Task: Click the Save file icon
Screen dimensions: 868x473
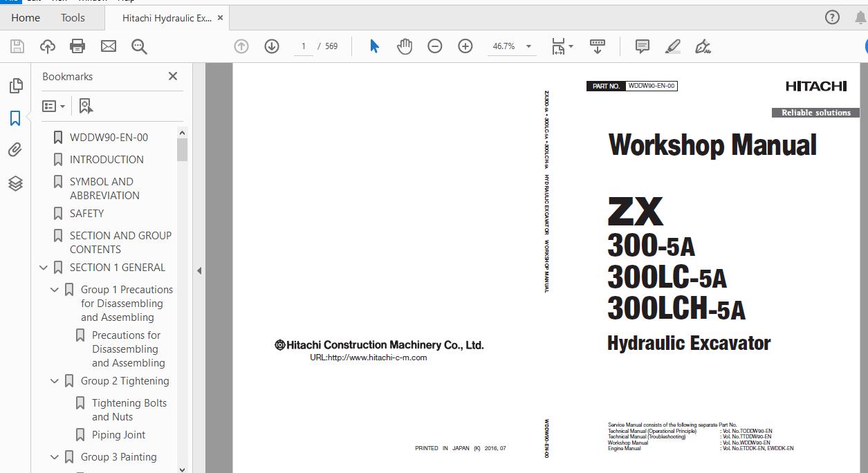Action: (17, 46)
